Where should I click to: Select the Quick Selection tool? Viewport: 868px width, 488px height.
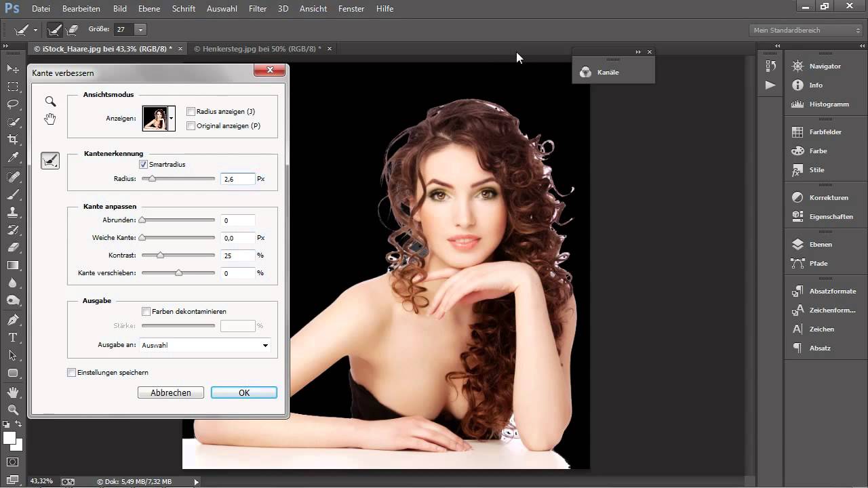pos(13,122)
